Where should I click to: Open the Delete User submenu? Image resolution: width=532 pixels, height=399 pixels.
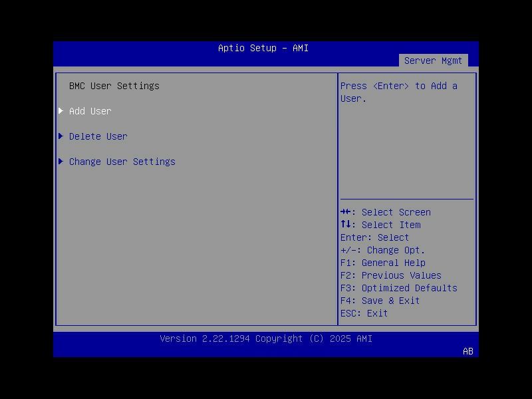click(98, 136)
